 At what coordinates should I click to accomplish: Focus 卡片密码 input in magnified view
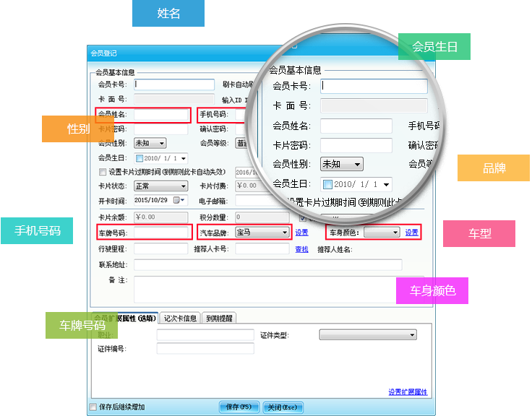tap(356, 145)
